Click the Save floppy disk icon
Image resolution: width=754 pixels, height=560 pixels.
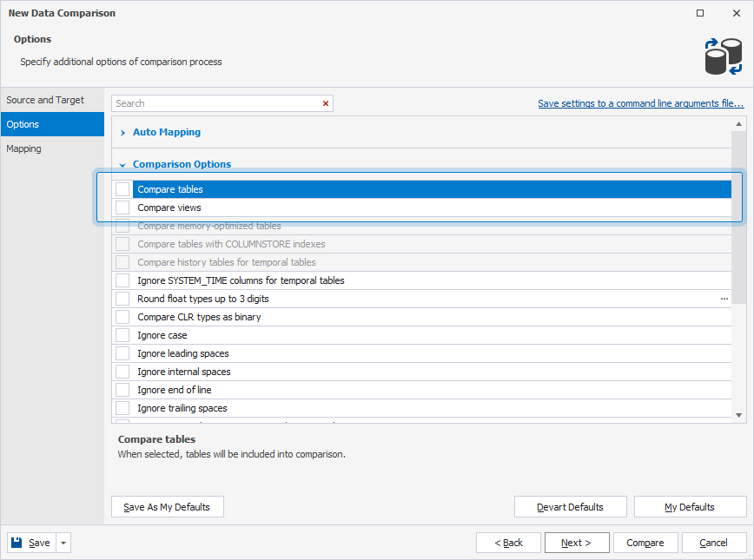[x=16, y=542]
